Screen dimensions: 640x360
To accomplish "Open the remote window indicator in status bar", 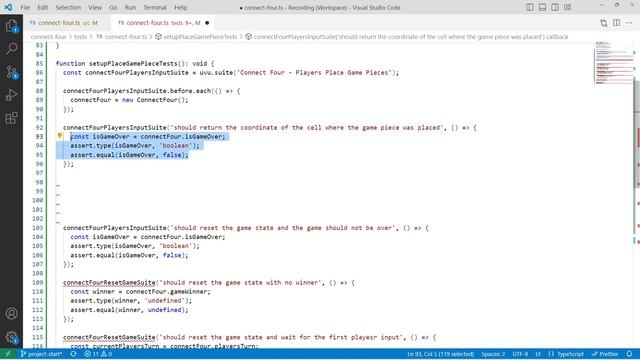I will [x=8, y=354].
